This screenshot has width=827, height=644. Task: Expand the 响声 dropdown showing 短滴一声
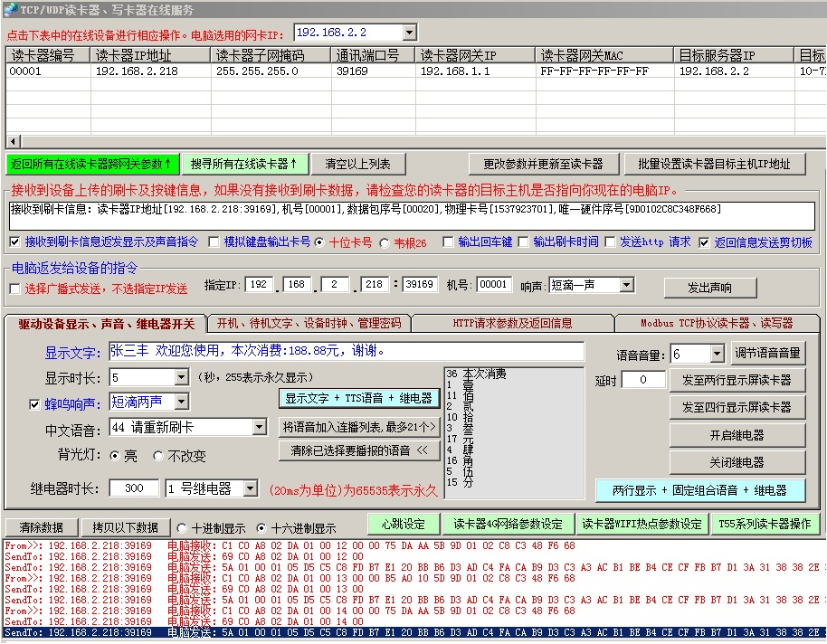pos(627,285)
